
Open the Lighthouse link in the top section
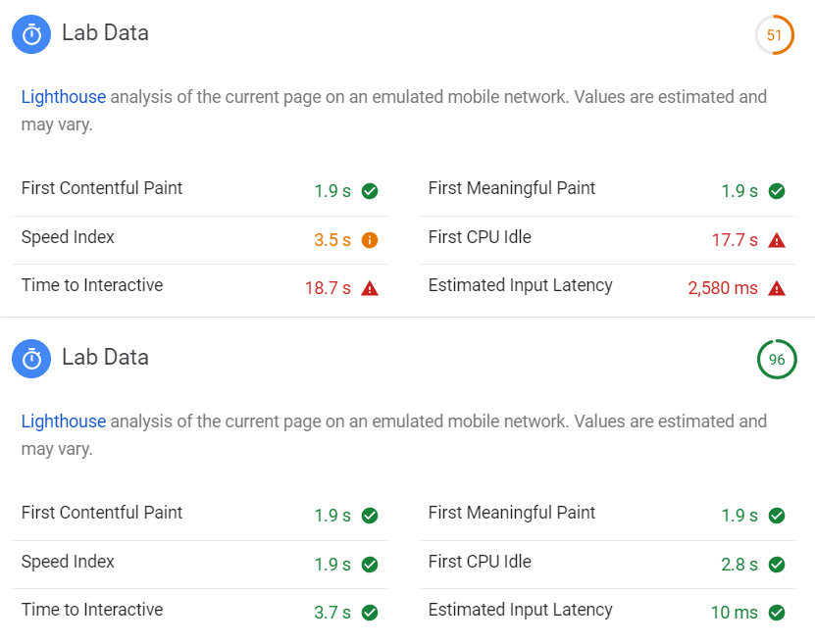pos(63,97)
